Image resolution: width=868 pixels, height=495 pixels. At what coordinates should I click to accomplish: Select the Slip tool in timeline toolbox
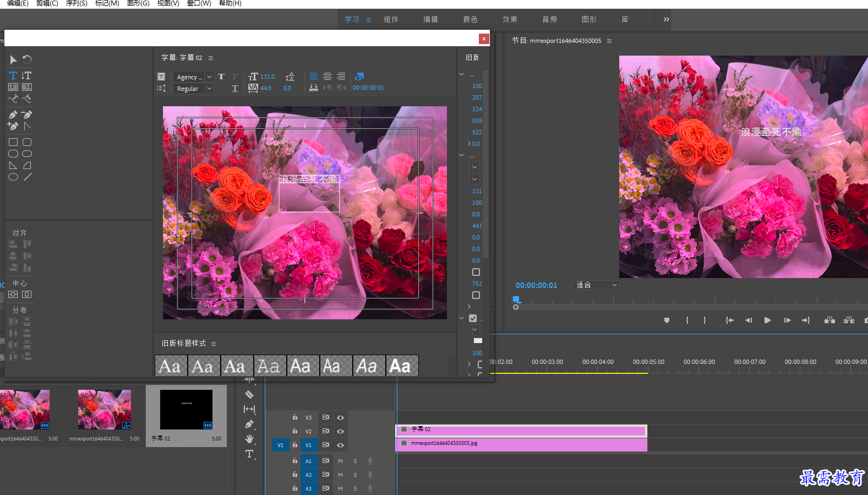point(249,409)
